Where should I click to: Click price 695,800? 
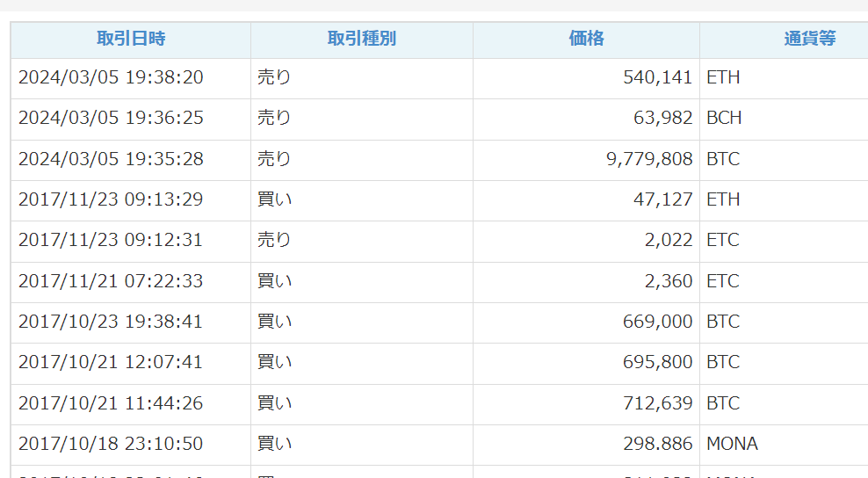[x=658, y=362]
